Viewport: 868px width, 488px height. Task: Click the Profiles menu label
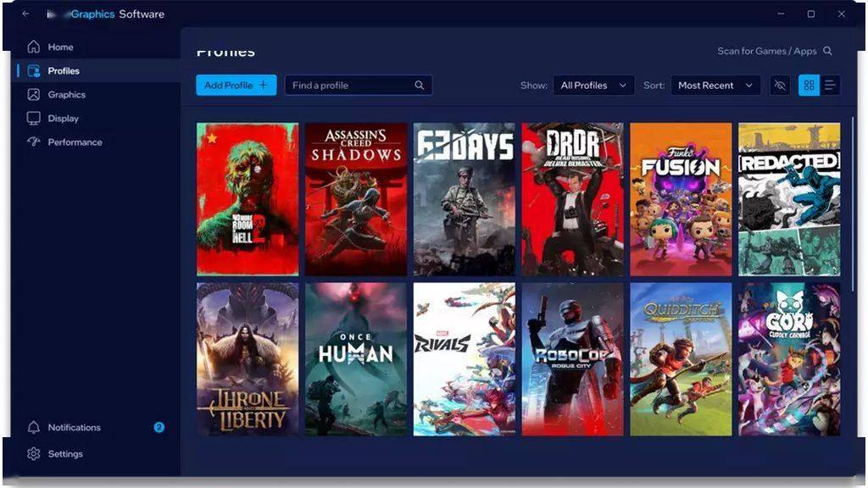tap(64, 71)
